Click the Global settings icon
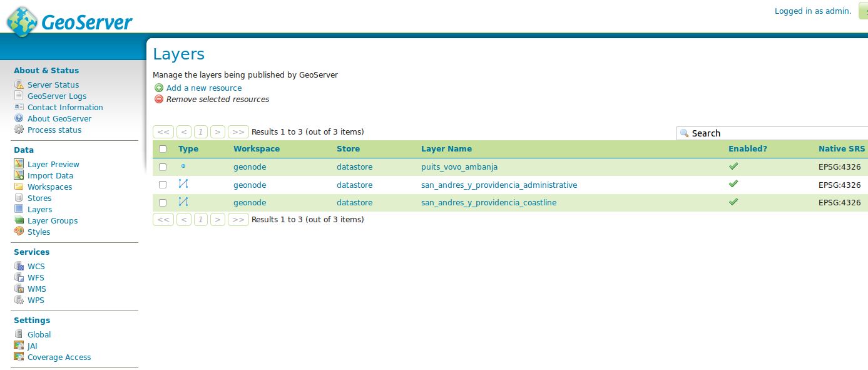 [19, 334]
